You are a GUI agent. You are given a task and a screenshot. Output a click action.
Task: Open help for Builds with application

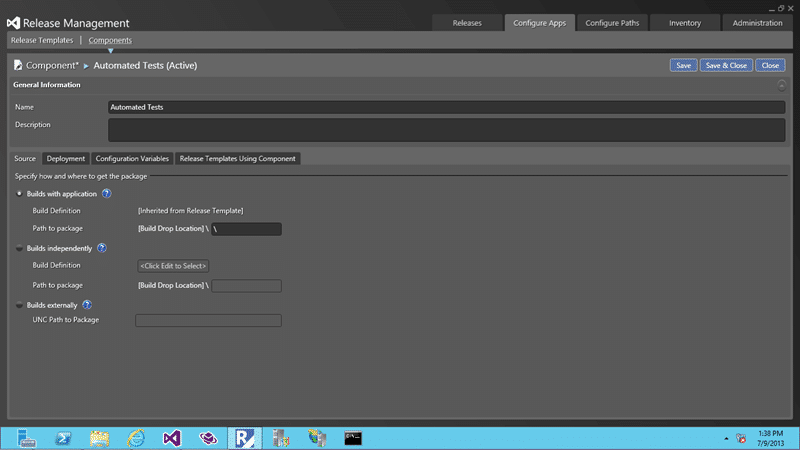(106, 194)
